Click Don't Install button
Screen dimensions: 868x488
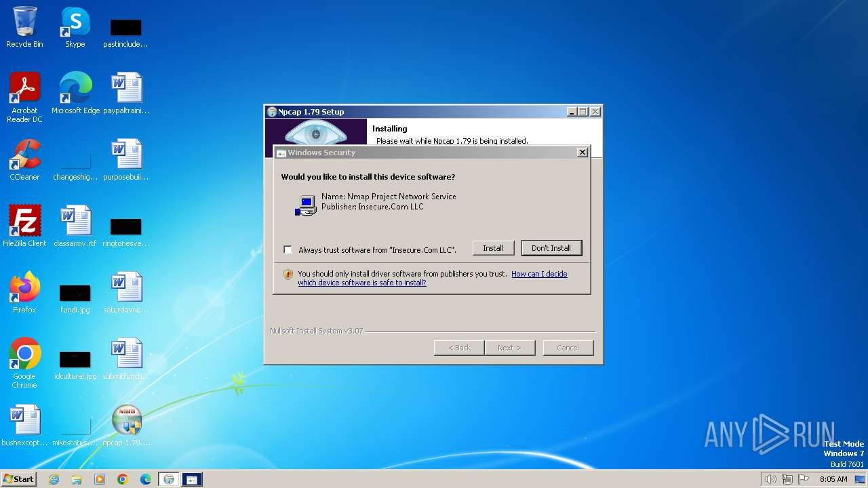[x=551, y=248]
